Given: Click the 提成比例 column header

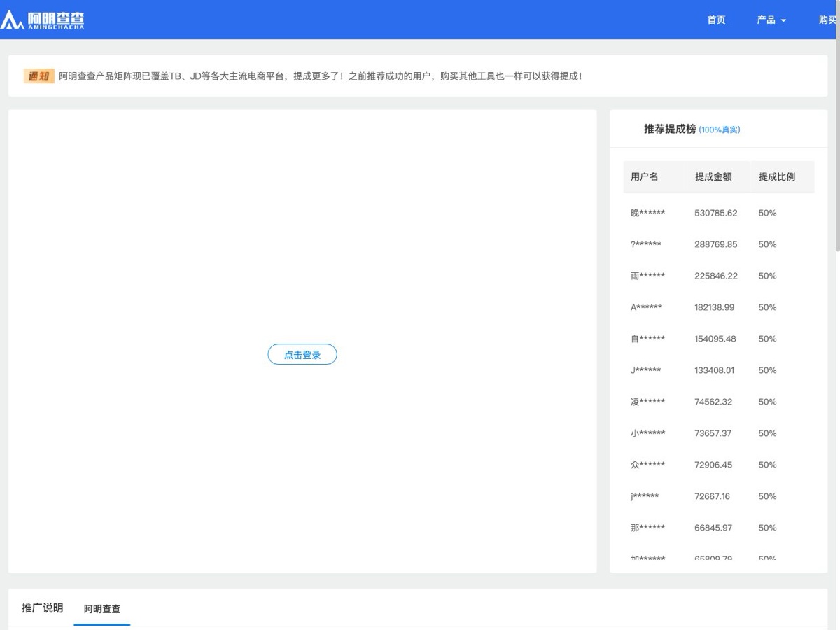Looking at the screenshot, I should point(777,176).
